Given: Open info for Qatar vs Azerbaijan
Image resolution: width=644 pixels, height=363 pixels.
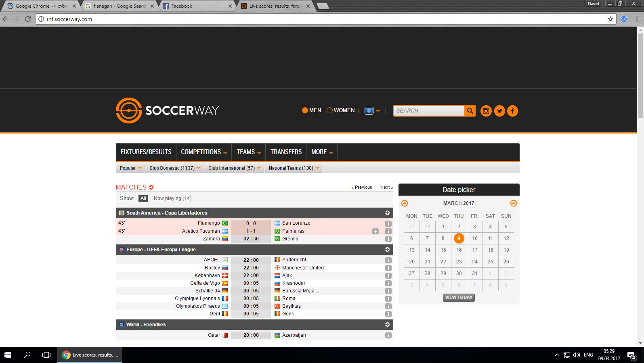Looking at the screenshot, I should click(x=388, y=335).
